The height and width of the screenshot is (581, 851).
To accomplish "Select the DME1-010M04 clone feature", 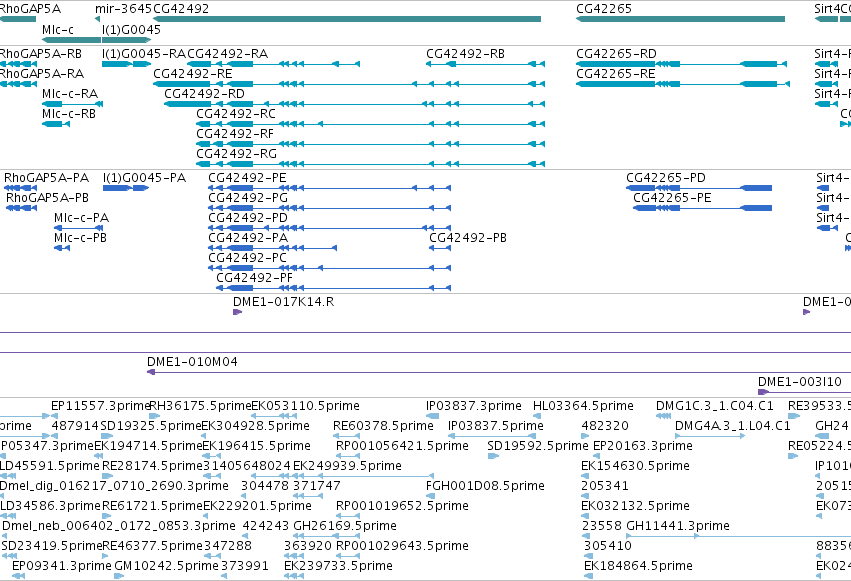I will pos(499,372).
